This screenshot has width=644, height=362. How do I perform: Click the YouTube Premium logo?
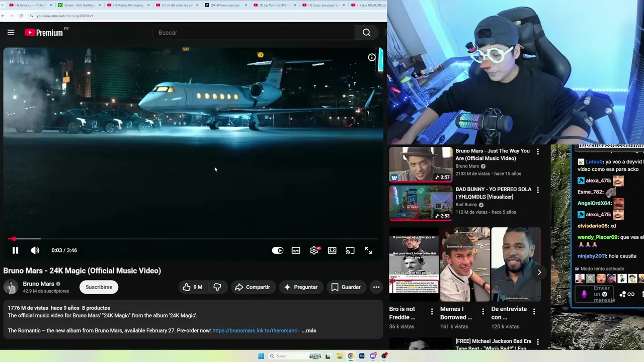[x=44, y=33]
